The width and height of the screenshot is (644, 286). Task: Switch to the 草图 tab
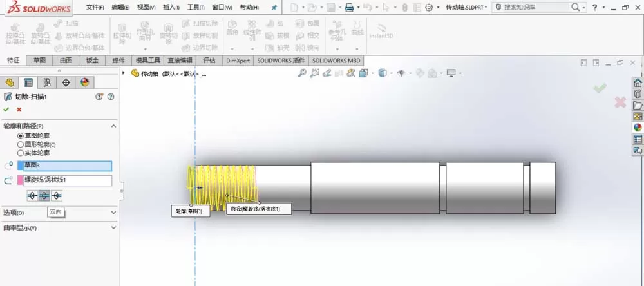(x=40, y=61)
